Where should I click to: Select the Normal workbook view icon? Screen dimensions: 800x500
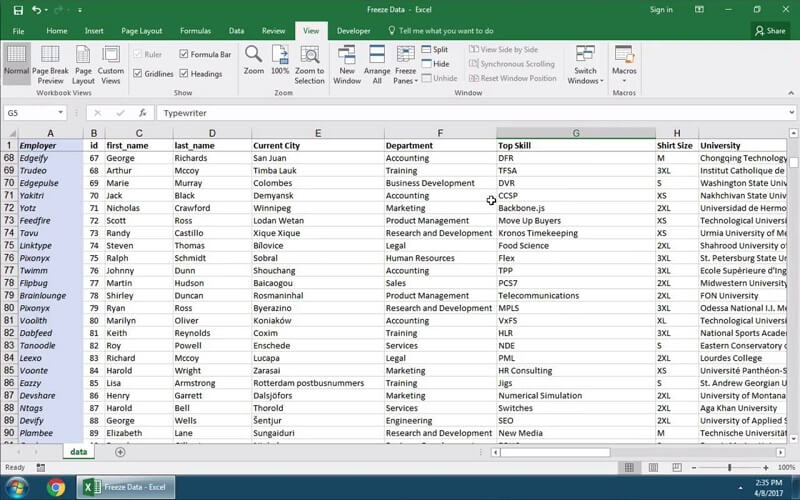click(16, 58)
